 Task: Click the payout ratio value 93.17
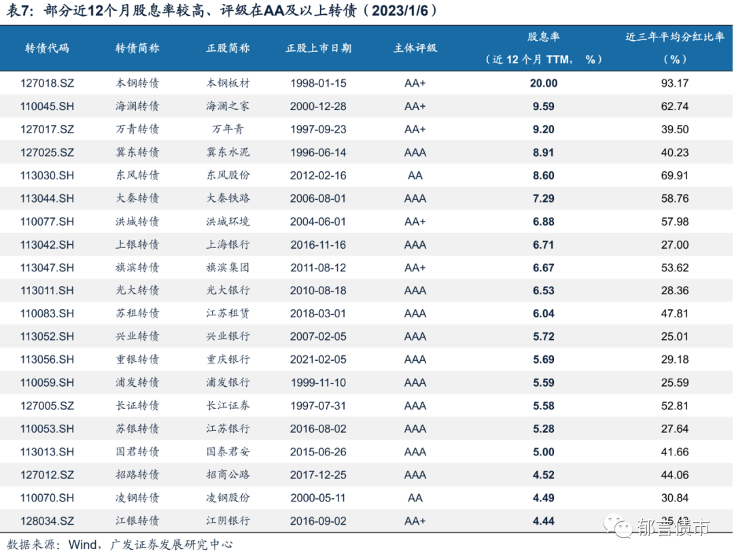click(675, 84)
